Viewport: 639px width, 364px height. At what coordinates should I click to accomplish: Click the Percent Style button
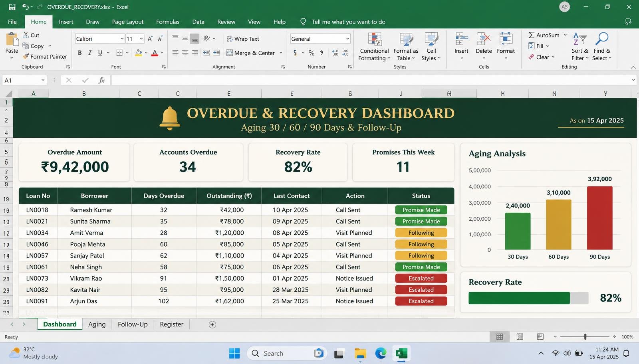pyautogui.click(x=312, y=53)
